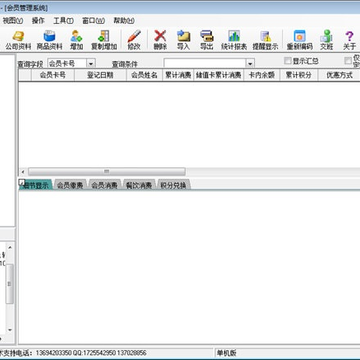
Task: Click the 卡内余额 column header
Action: (x=262, y=75)
